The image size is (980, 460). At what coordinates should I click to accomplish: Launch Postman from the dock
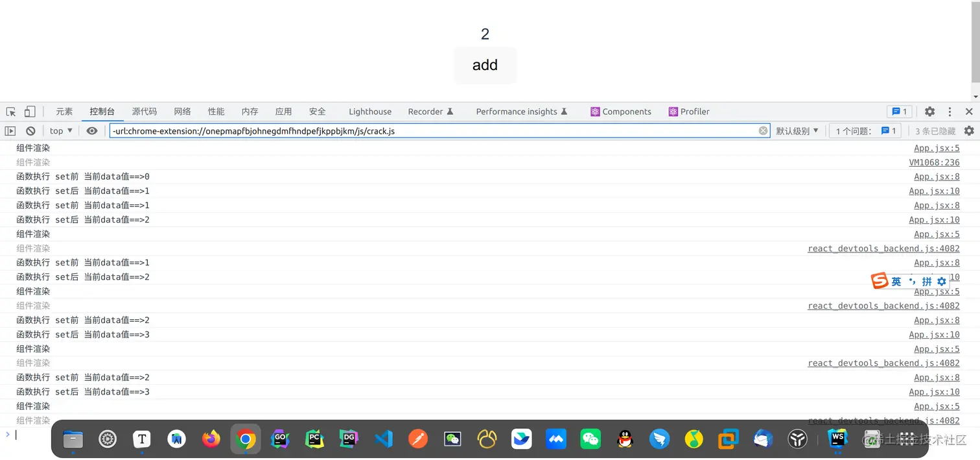pyautogui.click(x=418, y=439)
